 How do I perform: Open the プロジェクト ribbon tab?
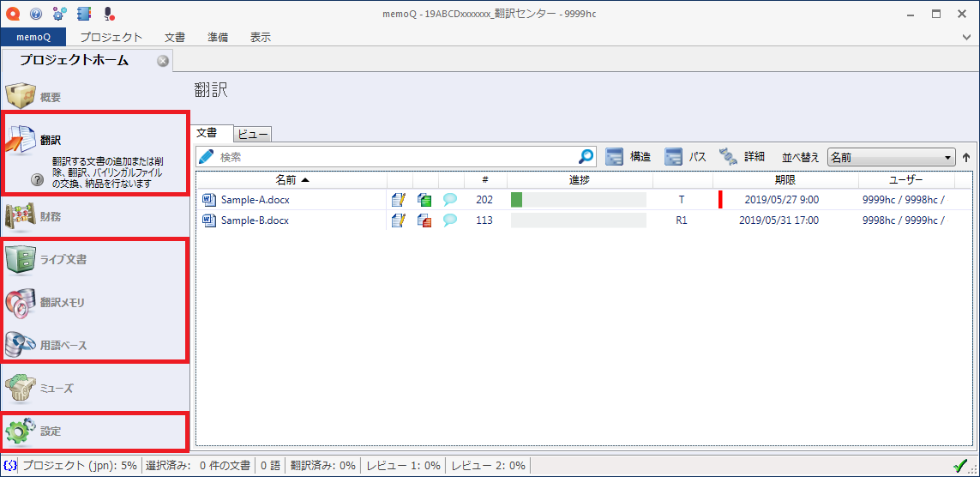(111, 37)
